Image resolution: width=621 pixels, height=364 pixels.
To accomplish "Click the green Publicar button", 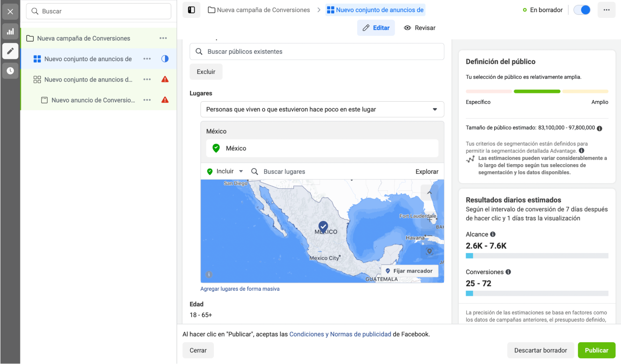I will click(596, 350).
